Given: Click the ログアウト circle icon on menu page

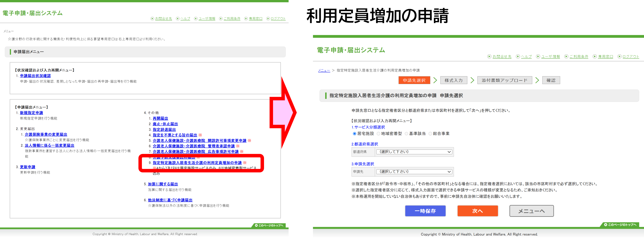Looking at the screenshot, I should point(268,18).
